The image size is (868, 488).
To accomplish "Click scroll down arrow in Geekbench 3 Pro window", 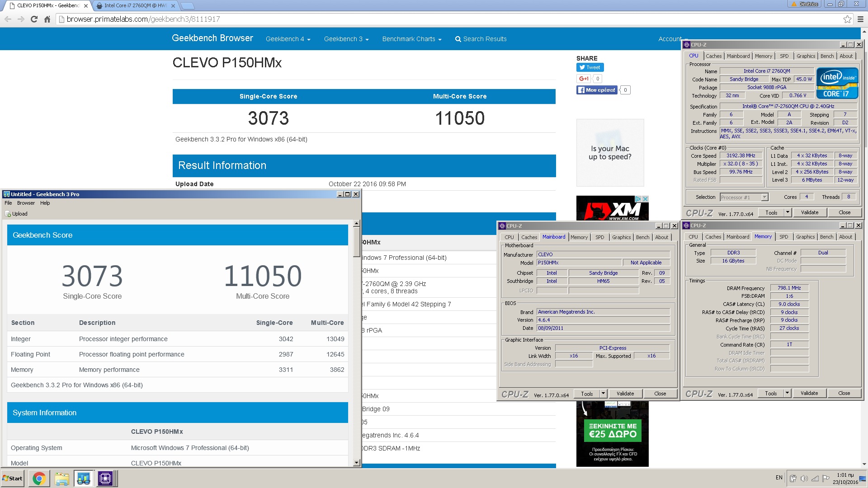I will coord(356,463).
